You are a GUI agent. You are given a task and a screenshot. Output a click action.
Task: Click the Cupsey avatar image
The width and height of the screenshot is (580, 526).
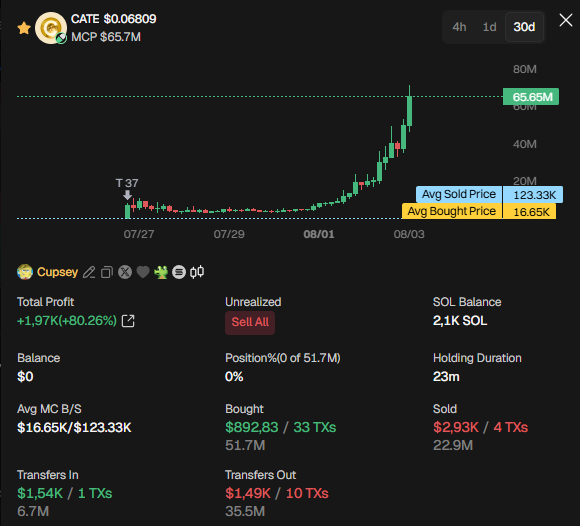pos(25,272)
